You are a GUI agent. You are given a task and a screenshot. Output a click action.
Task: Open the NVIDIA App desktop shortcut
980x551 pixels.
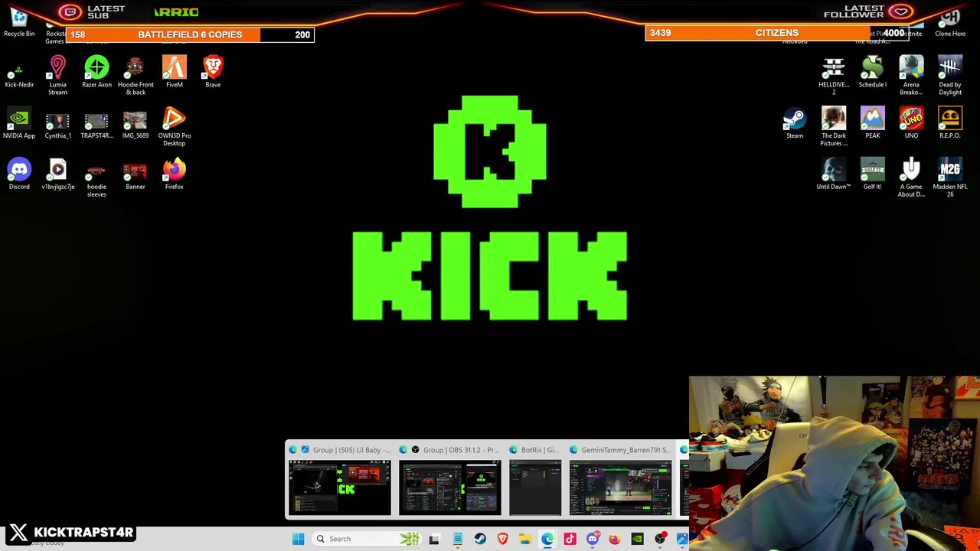(19, 124)
